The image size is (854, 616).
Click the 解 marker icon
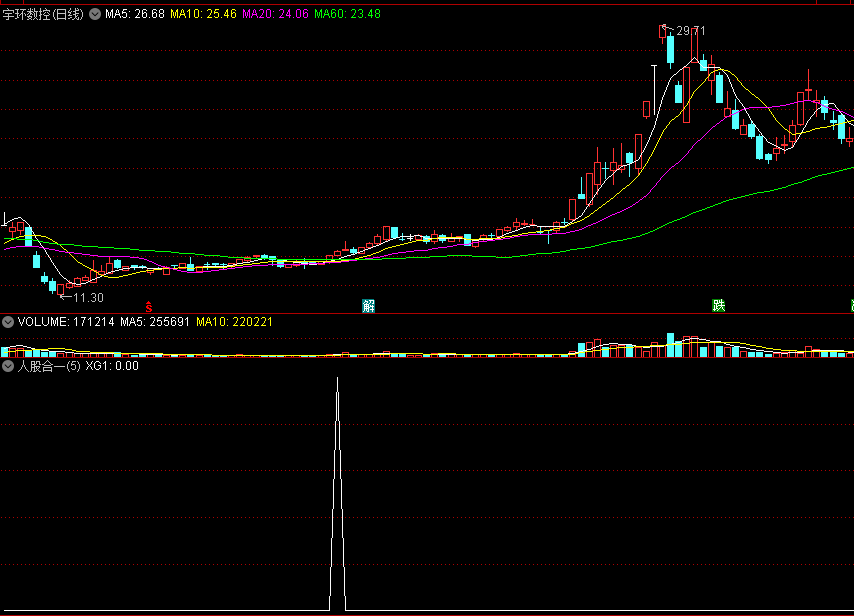369,306
